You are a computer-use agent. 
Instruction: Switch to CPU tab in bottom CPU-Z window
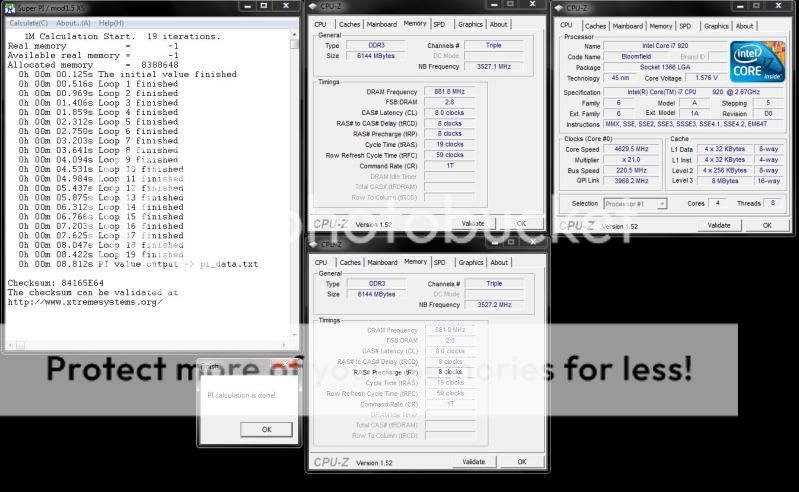click(321, 263)
